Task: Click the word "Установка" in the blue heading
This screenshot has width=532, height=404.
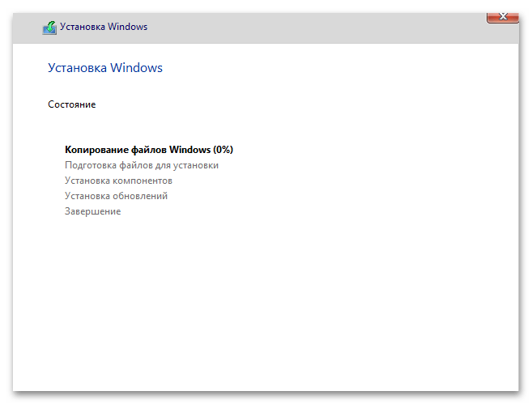Action: [x=79, y=68]
